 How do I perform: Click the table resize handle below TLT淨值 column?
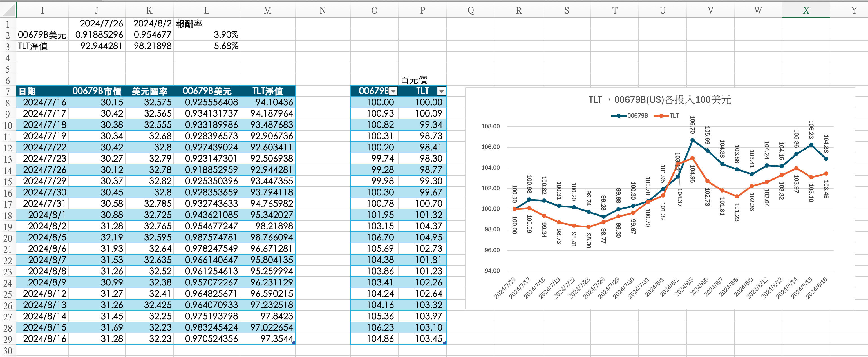point(294,343)
